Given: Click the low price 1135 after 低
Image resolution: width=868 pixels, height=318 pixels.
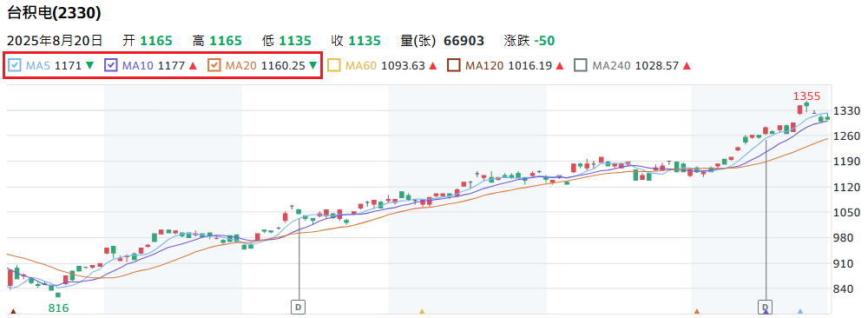Looking at the screenshot, I should (x=295, y=41).
